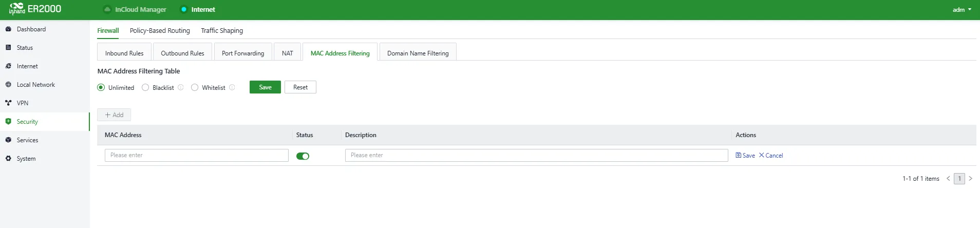Viewport: 980px width, 228px height.
Task: Click page number 1 button
Action: [x=959, y=179]
